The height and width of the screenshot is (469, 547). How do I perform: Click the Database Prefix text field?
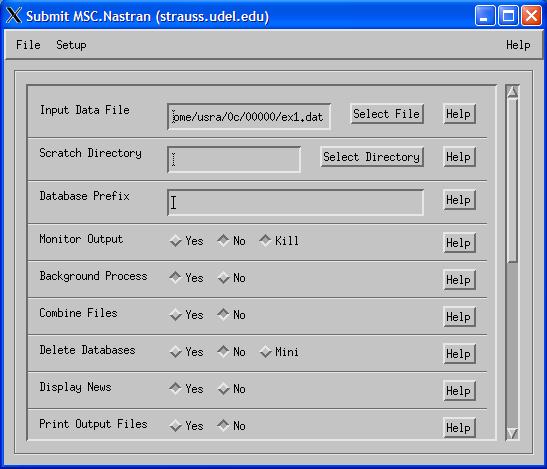[x=295, y=202]
